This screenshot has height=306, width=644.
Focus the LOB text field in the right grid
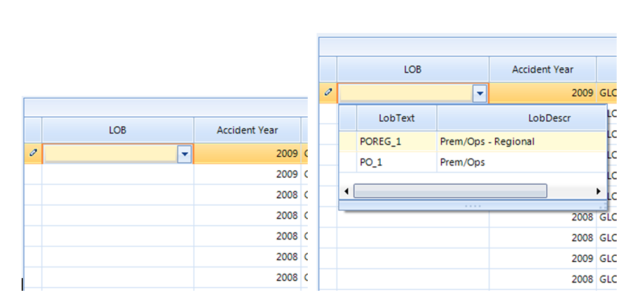406,93
